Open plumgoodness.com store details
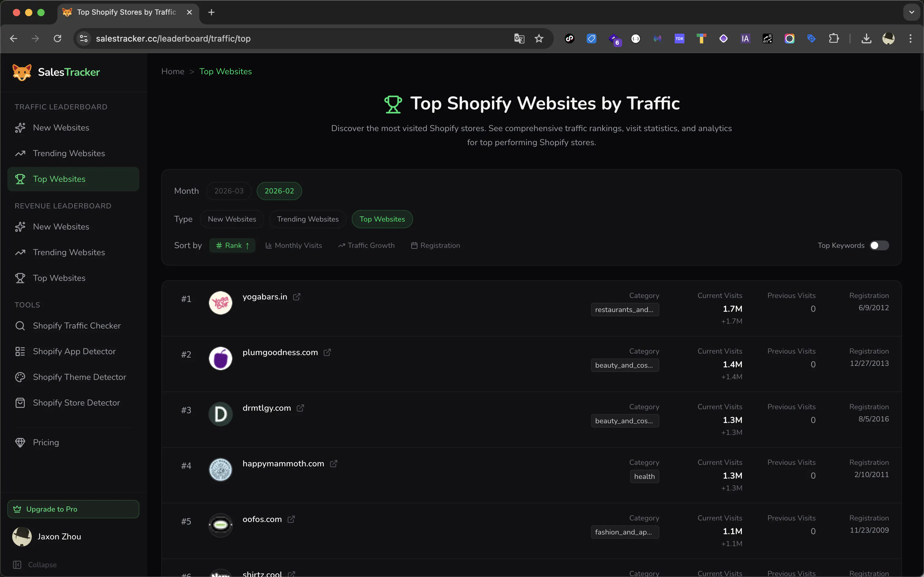Viewport: 924px width, 577px height. coord(280,352)
